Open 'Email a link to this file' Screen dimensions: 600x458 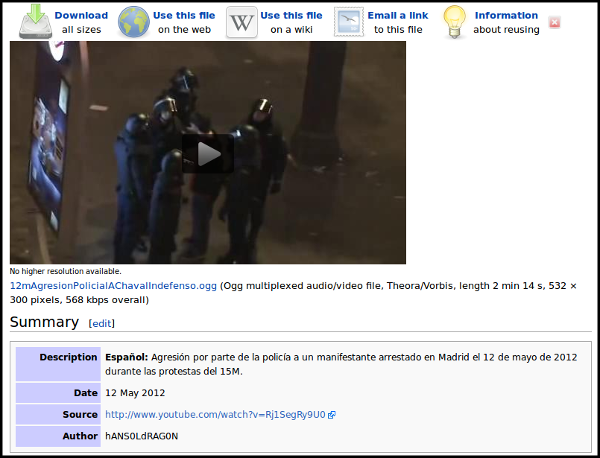click(x=397, y=22)
